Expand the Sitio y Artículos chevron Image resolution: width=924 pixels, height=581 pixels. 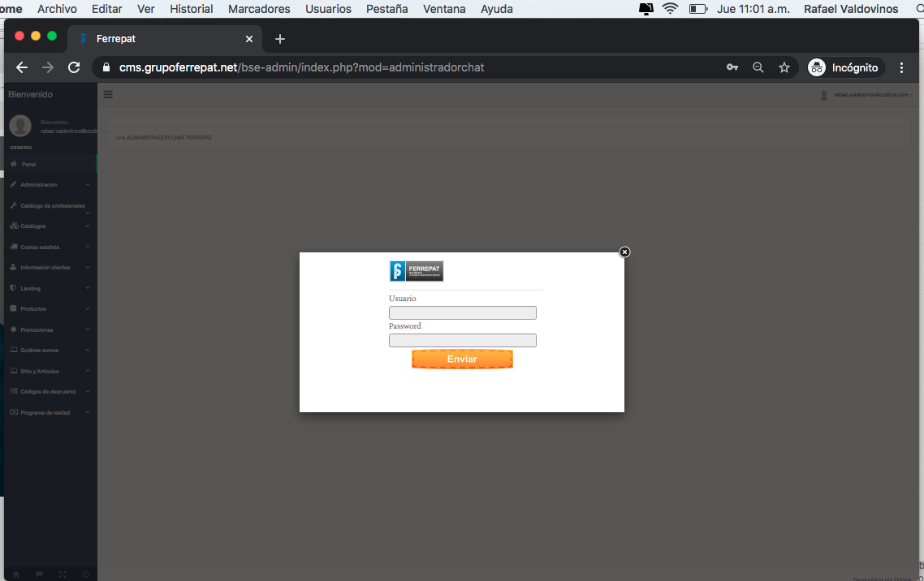tap(88, 371)
